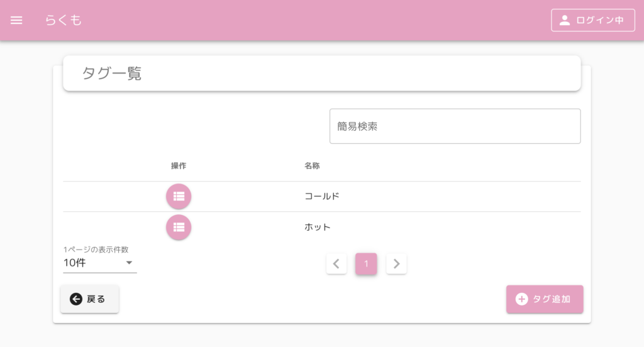Select the ホット tag name
644x347 pixels.
pyautogui.click(x=317, y=227)
